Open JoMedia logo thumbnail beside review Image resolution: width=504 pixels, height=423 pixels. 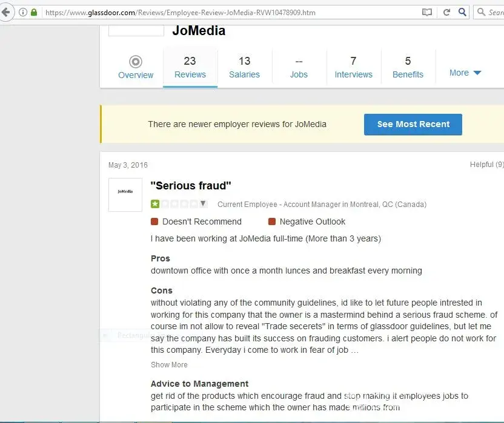[125, 194]
